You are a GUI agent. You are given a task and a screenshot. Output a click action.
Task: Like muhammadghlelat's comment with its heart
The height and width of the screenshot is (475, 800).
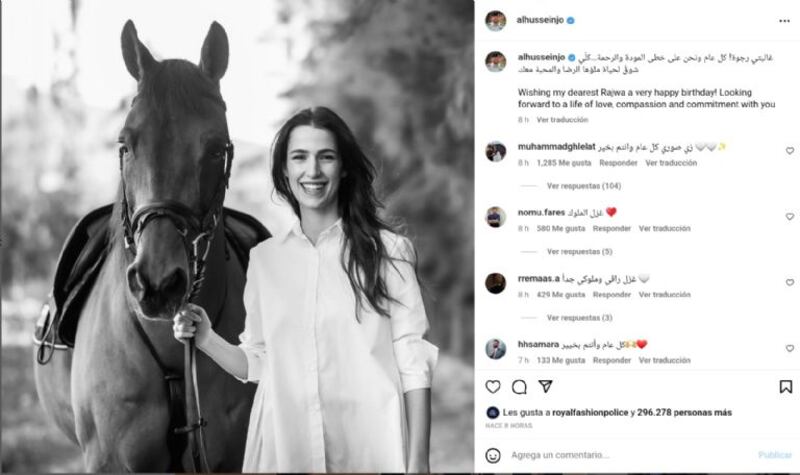pos(789,151)
